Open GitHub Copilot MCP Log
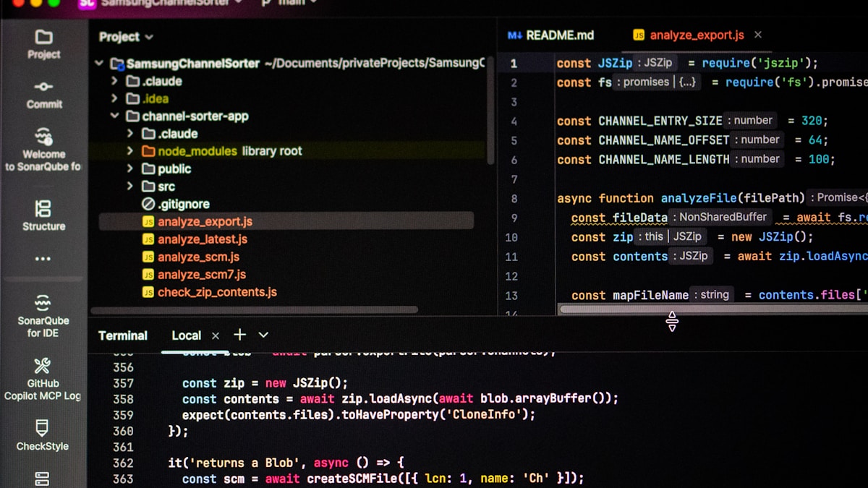Viewport: 868px width, 488px height. (x=43, y=380)
